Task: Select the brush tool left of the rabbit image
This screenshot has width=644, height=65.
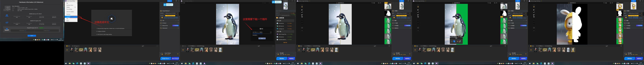Action: 534,12
